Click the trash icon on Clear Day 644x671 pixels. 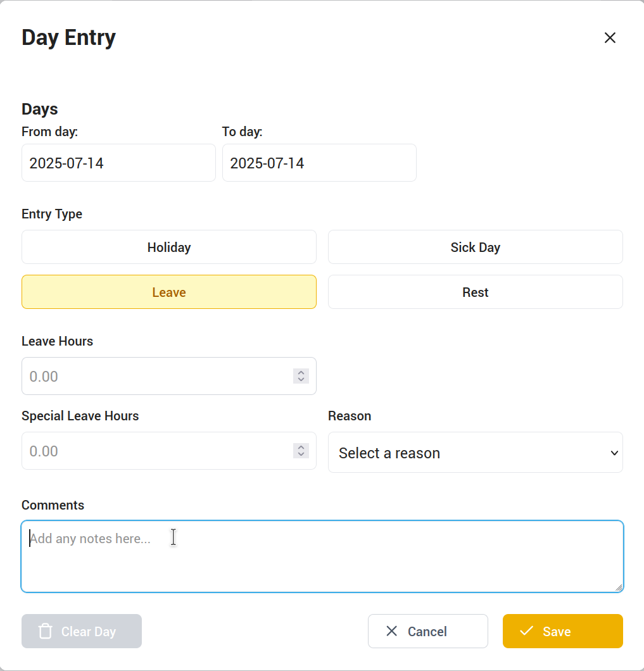(x=46, y=631)
